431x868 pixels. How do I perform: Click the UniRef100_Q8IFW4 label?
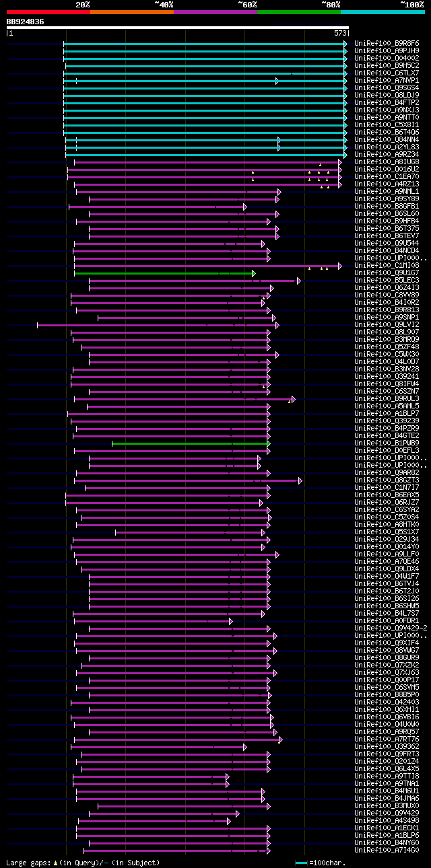point(387,384)
